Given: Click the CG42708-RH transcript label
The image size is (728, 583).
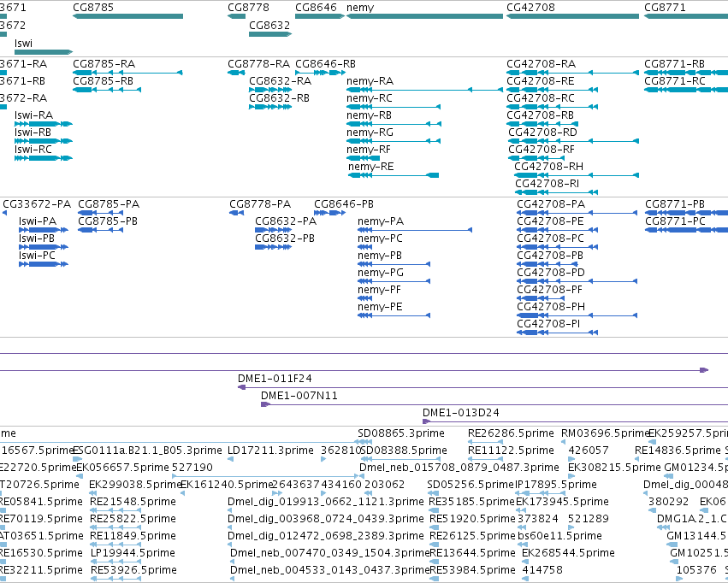Looking at the screenshot, I should pos(549,167).
